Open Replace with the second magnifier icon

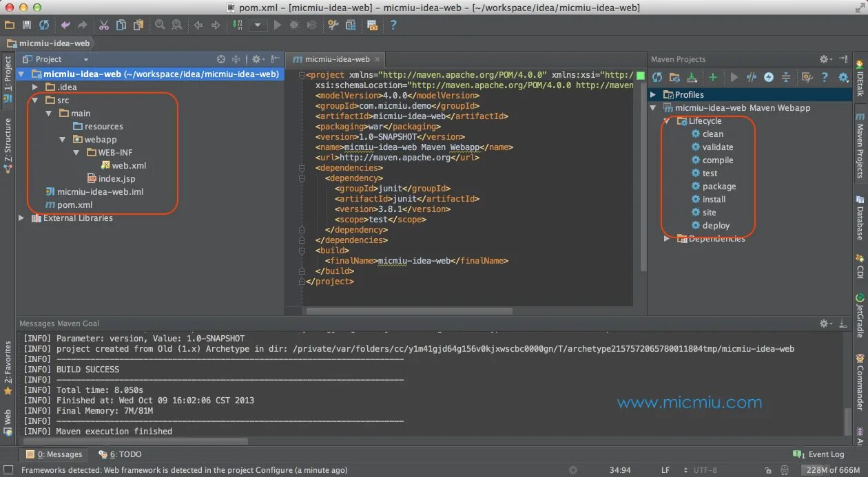(177, 25)
